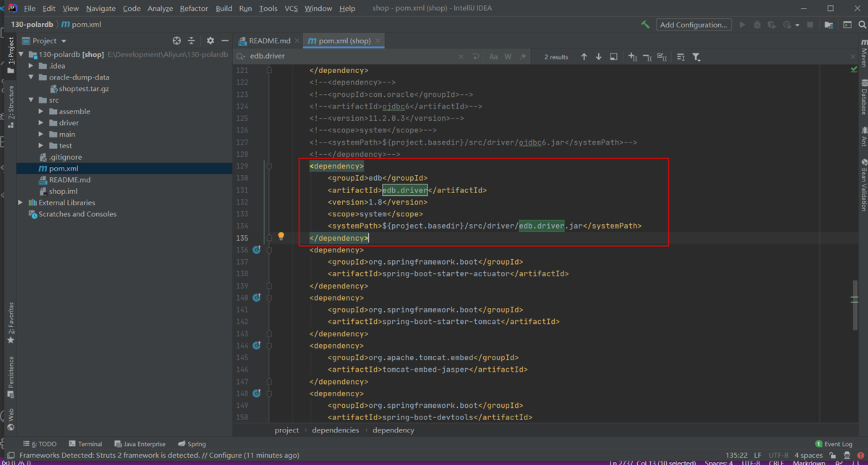Click the Locate/Select Opened File target icon
868x465 pixels.
[x=177, y=41]
